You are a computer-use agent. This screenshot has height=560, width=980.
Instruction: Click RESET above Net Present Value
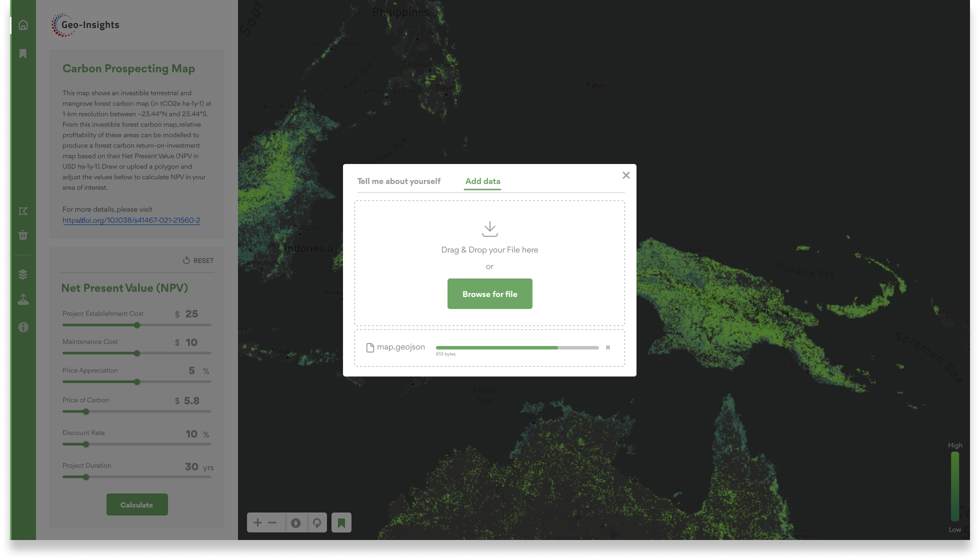(x=198, y=260)
